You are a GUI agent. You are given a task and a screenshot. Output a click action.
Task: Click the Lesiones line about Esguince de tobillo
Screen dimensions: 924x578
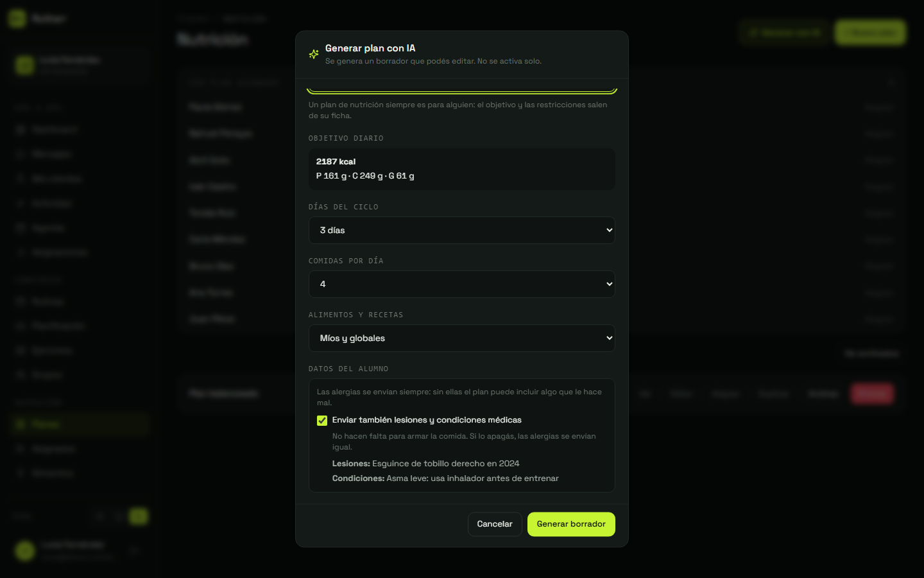tap(425, 464)
